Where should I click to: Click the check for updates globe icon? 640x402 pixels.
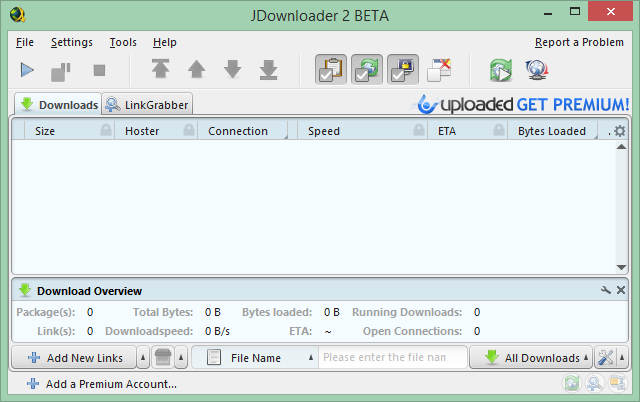click(537, 70)
